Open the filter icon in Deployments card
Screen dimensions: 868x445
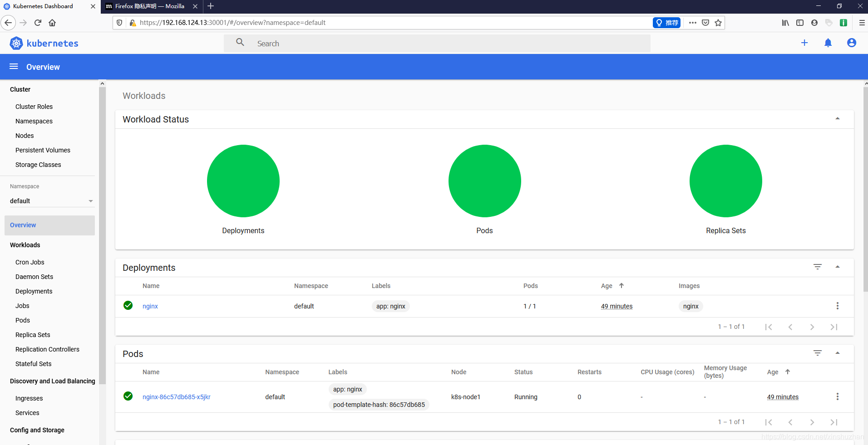point(818,267)
